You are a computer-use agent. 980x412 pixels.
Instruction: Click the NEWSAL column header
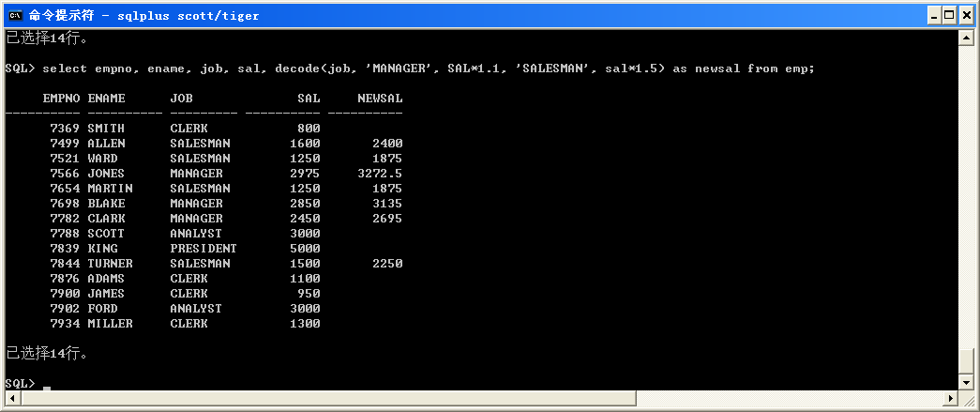point(380,99)
